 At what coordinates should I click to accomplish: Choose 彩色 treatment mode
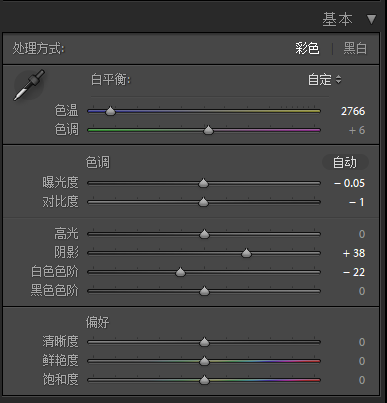[x=307, y=49]
